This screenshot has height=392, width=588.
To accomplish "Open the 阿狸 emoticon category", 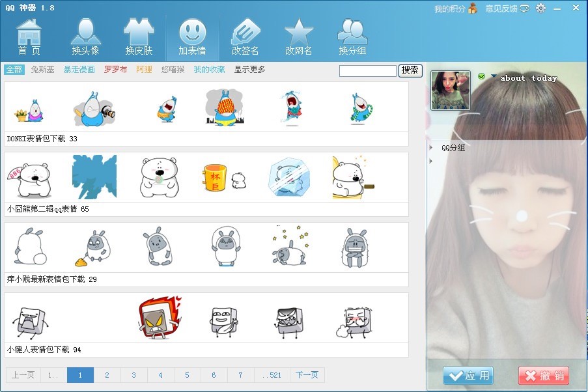I will click(x=145, y=69).
